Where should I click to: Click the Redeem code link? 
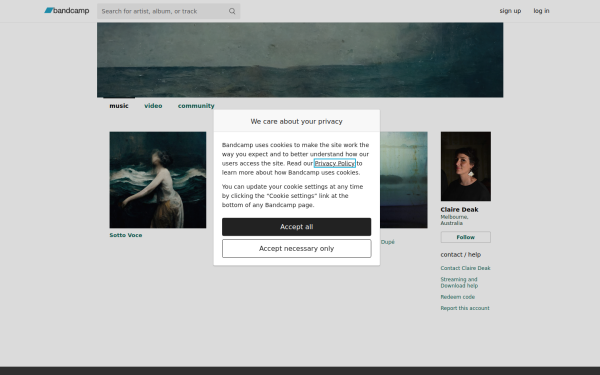point(458,297)
